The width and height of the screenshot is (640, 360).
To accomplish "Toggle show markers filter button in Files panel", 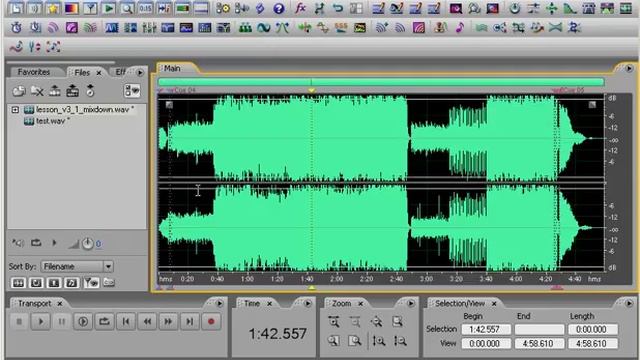I will click(91, 282).
